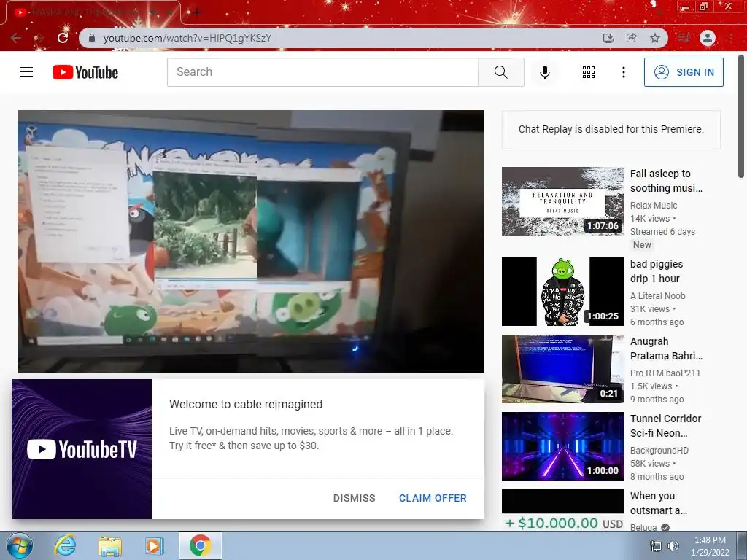The width and height of the screenshot is (747, 560).
Task: Open 'A Literal Noob' channel name
Action: click(x=657, y=296)
